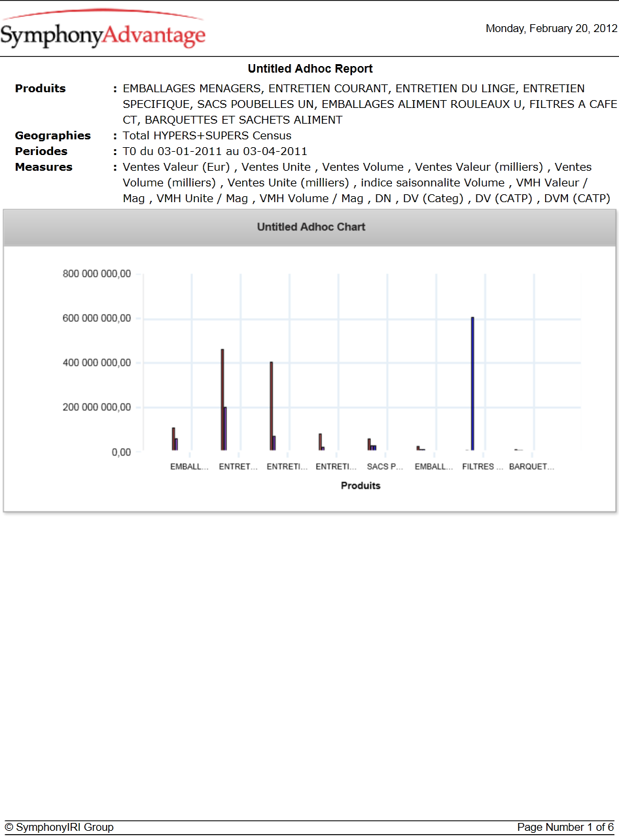Select the measure VMH Unite / Mag
Screen dimensions: 619x840
[202, 198]
